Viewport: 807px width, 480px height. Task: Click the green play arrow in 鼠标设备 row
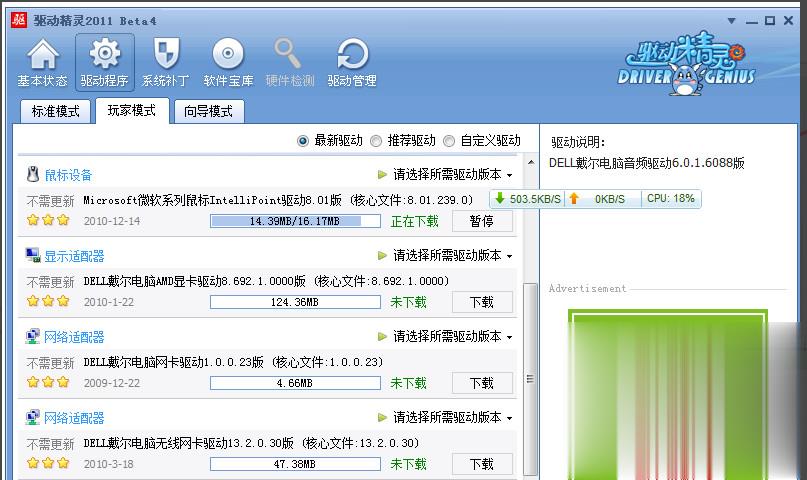tap(382, 175)
